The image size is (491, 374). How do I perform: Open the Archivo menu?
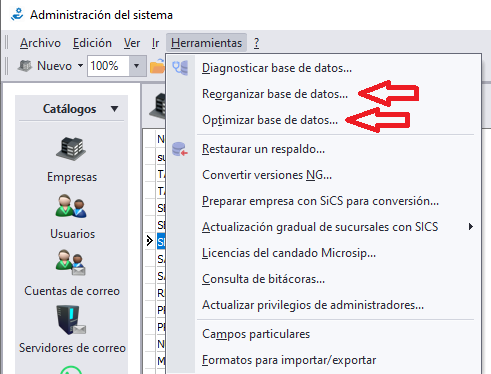point(40,43)
